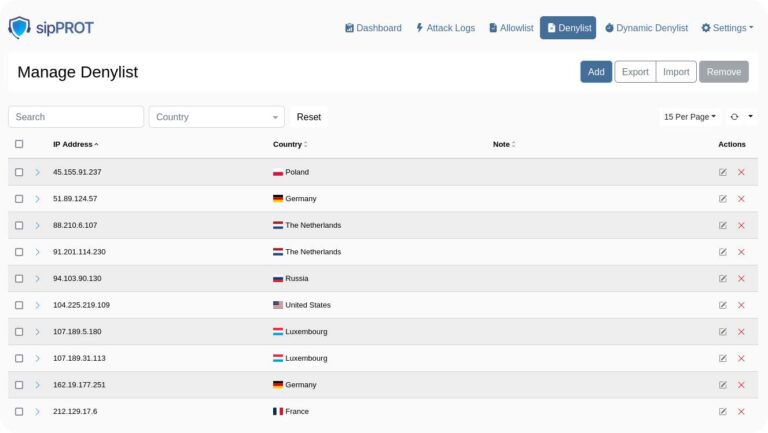The width and height of the screenshot is (768, 433).
Task: Tick the checkbox for 107.189.31.113
Action: point(19,358)
